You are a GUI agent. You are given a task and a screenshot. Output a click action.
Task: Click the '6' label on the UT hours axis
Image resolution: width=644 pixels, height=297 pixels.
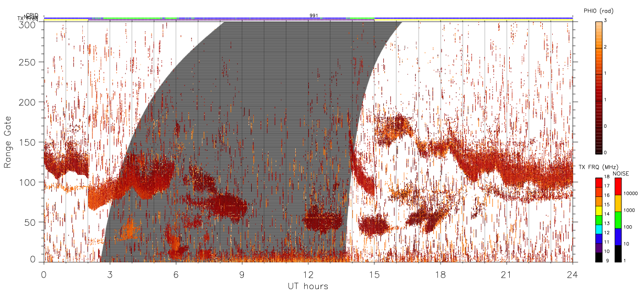click(x=176, y=274)
